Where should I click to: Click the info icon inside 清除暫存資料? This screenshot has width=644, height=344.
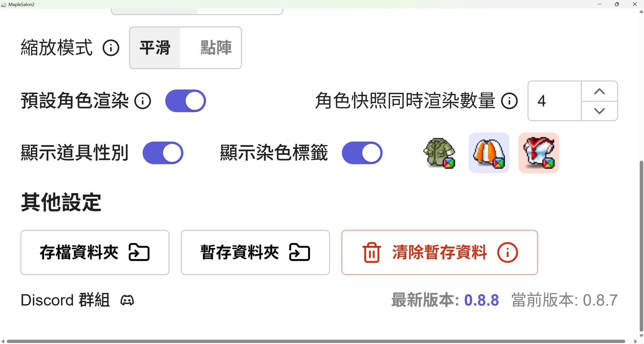[507, 252]
